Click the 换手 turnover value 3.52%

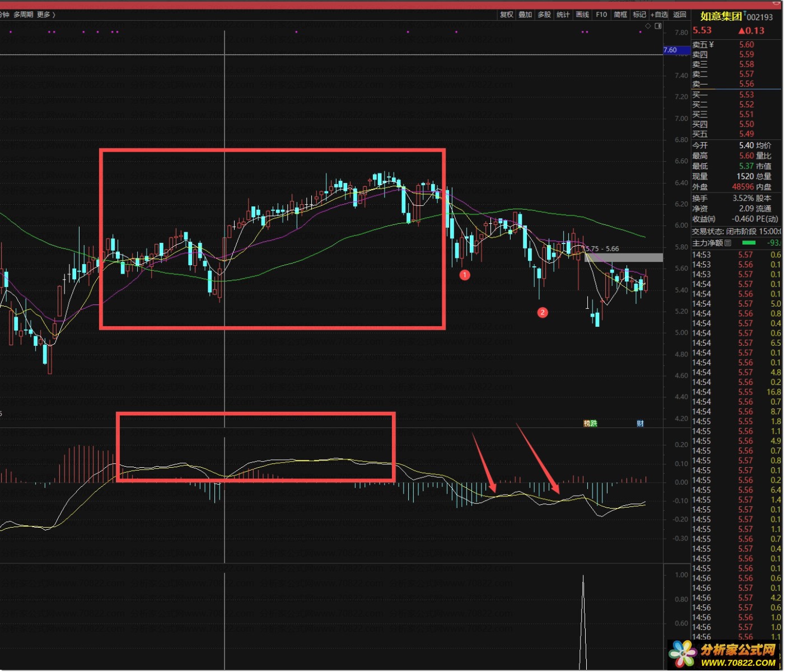[x=743, y=198]
